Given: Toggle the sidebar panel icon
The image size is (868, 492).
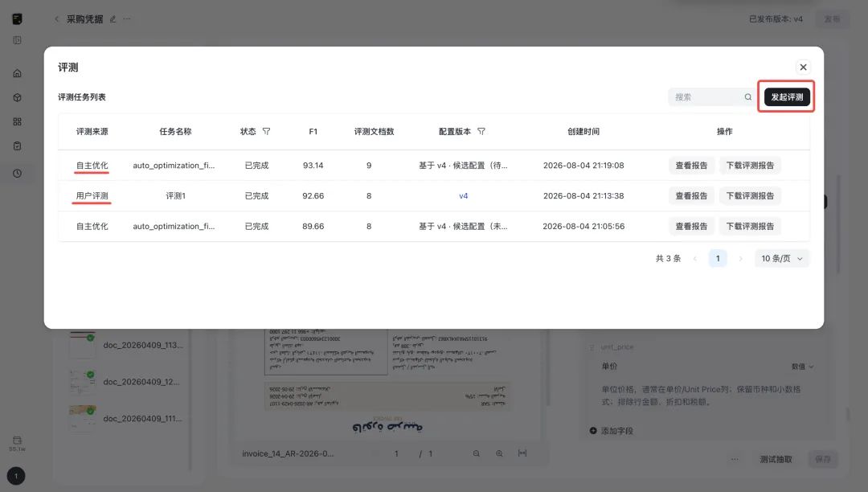Looking at the screenshot, I should pyautogui.click(x=17, y=40).
